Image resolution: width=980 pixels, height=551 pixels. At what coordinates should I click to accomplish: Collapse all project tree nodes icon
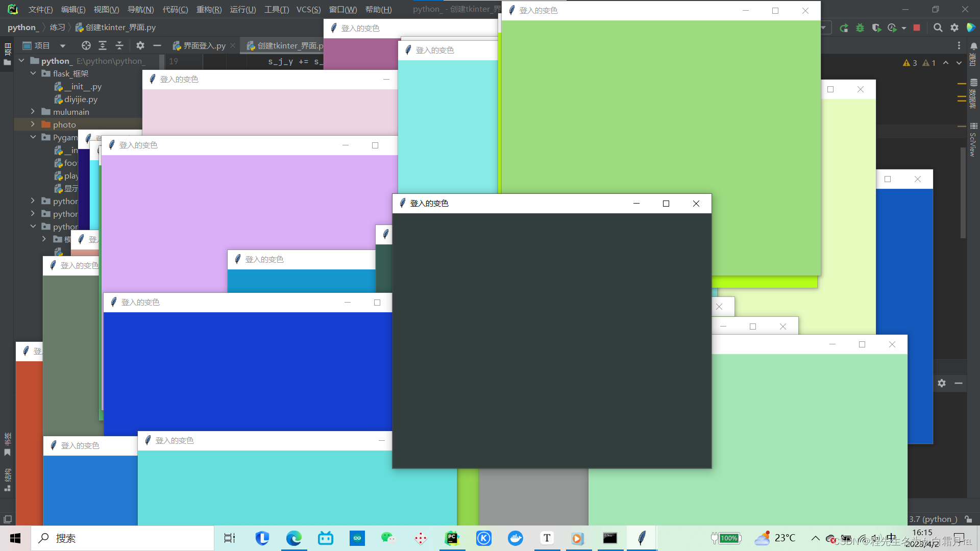(x=119, y=46)
